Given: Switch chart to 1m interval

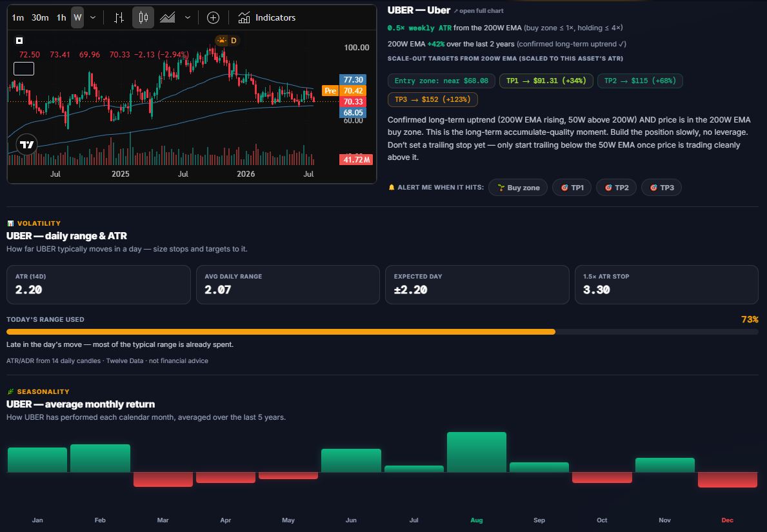Looking at the screenshot, I should pos(18,17).
